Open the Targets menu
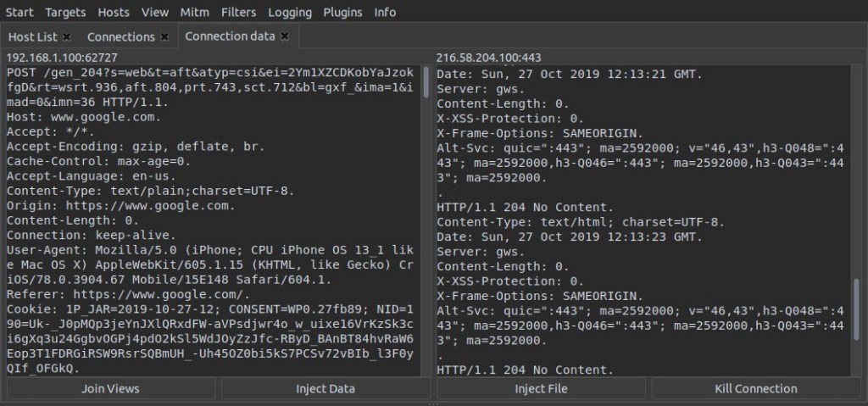This screenshot has height=406, width=868. (65, 13)
